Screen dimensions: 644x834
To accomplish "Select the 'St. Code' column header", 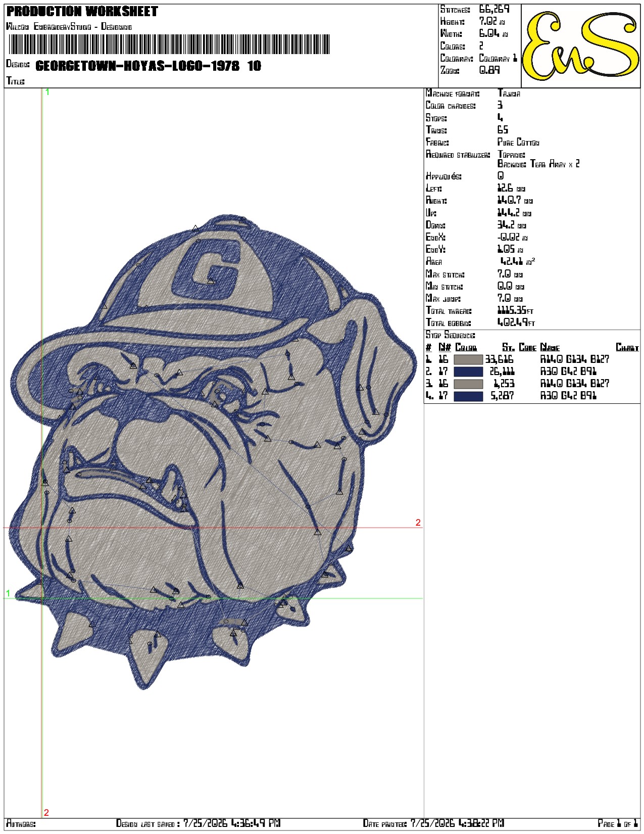I will pos(519,347).
